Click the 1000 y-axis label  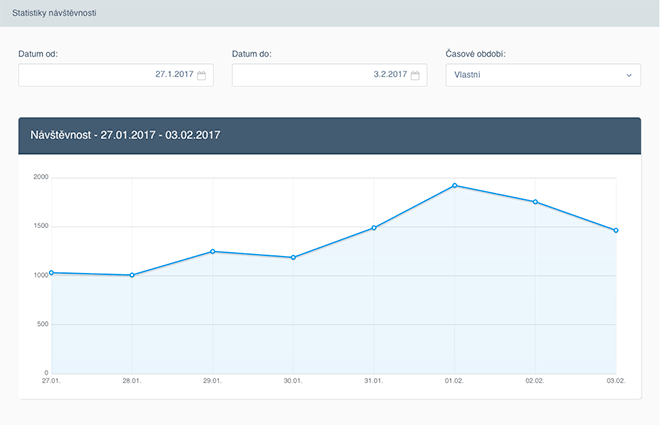(x=41, y=275)
